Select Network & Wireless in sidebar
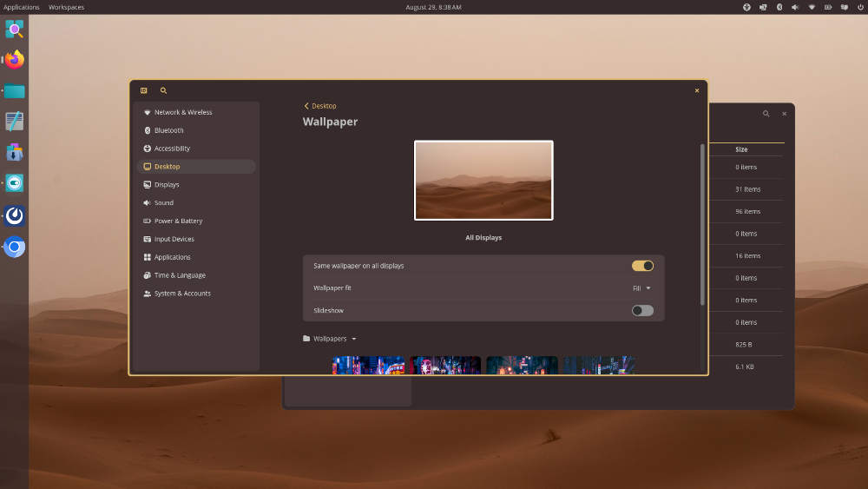The image size is (868, 489). click(182, 112)
